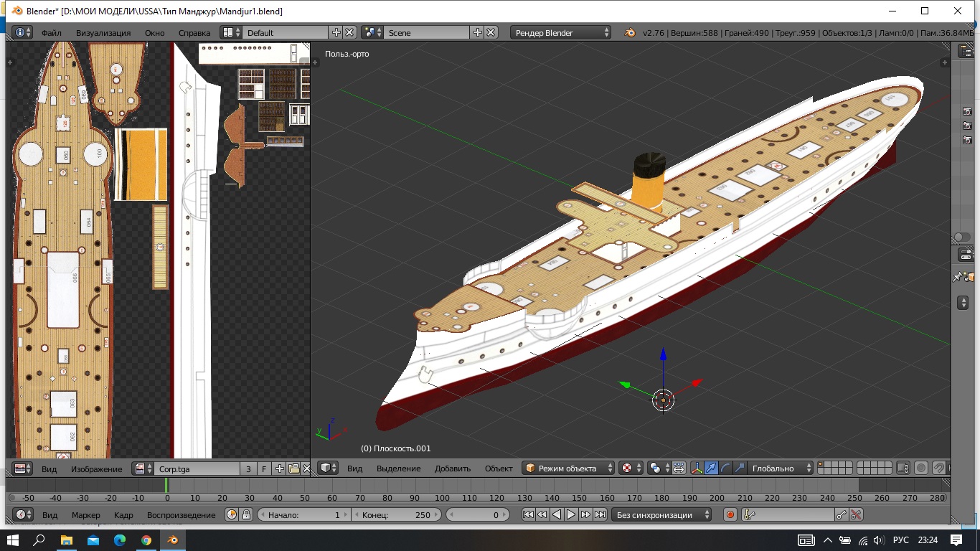Open File Explorer from the Windows taskbar
Viewport: 980px width, 551px height.
click(66, 540)
